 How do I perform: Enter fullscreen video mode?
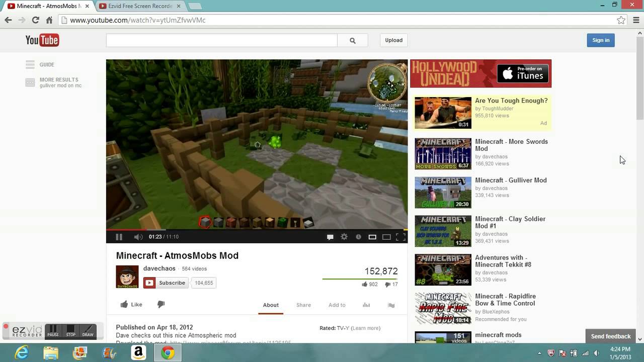click(x=400, y=237)
